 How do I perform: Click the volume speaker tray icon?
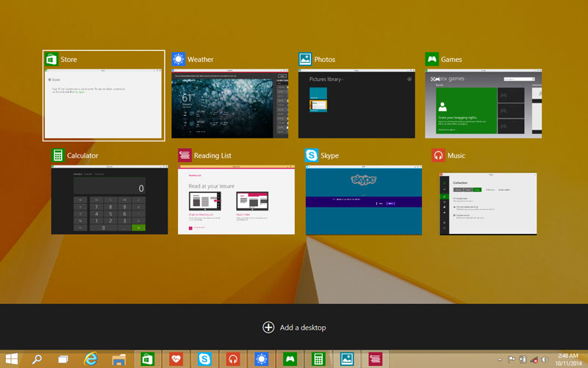pyautogui.click(x=545, y=359)
